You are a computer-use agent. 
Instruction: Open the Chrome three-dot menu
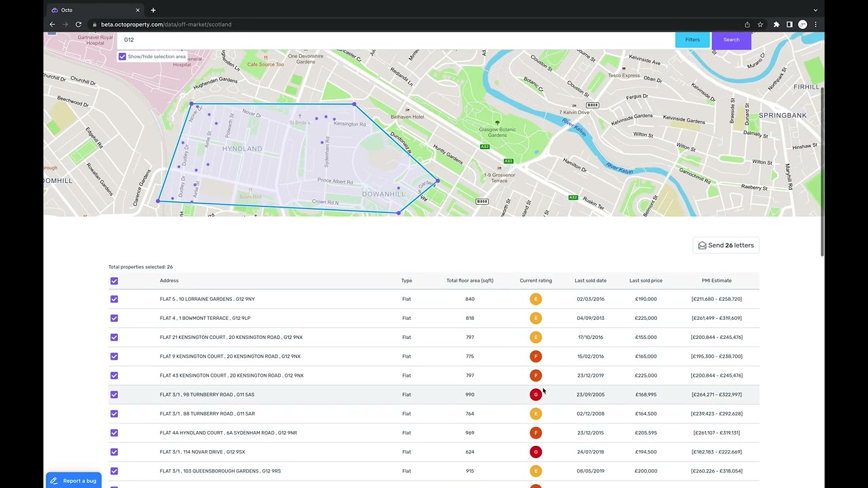(x=815, y=24)
